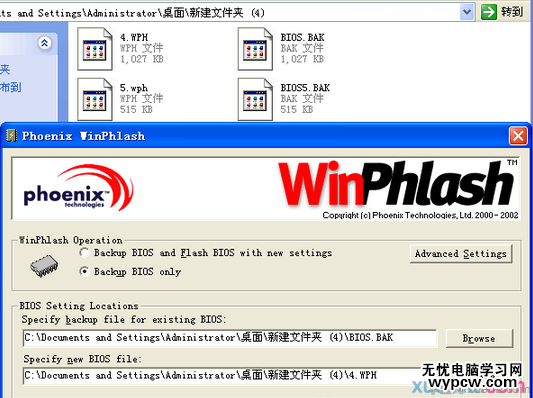Open Advanced Settings
533x398 pixels.
[x=461, y=254]
